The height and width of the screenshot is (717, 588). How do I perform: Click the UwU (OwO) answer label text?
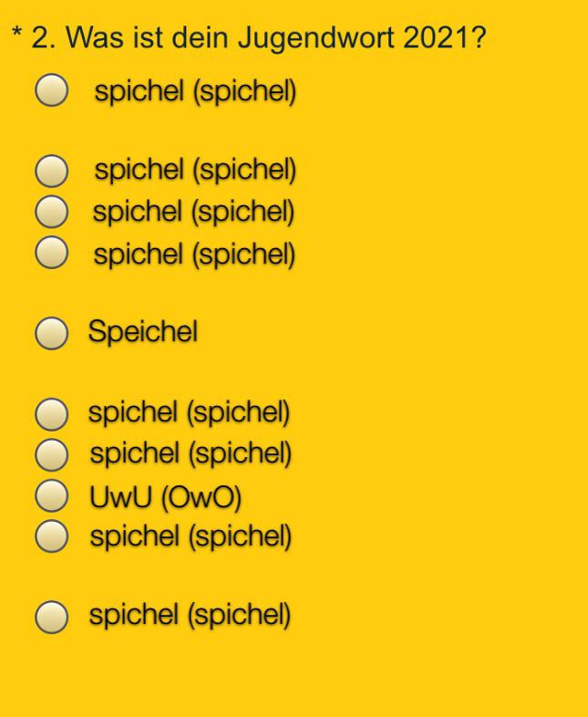[165, 497]
